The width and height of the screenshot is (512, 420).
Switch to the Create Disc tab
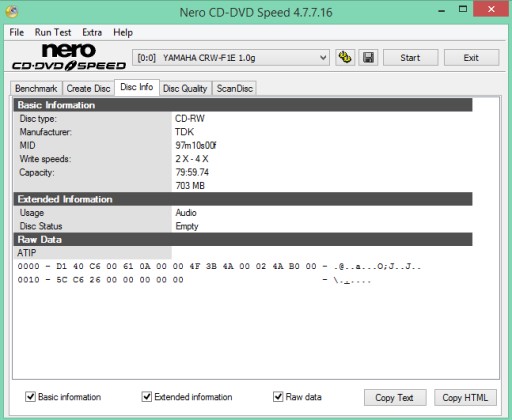[88, 88]
